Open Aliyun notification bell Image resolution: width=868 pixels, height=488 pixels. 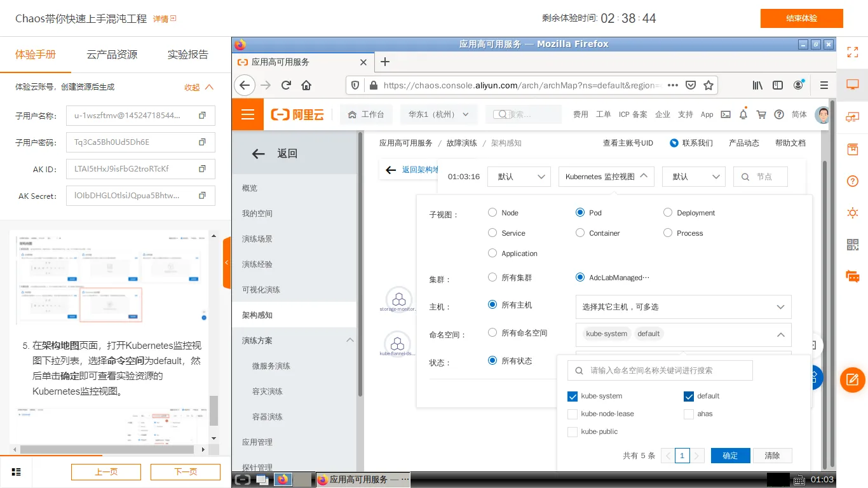point(743,114)
